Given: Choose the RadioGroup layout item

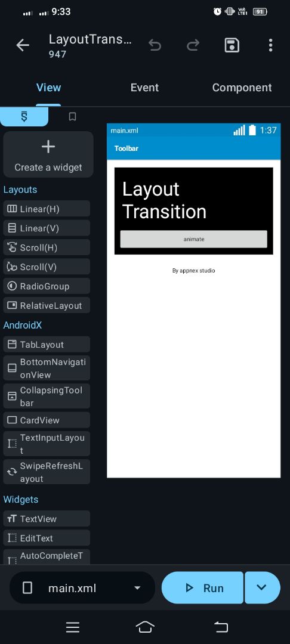Looking at the screenshot, I should [x=47, y=286].
